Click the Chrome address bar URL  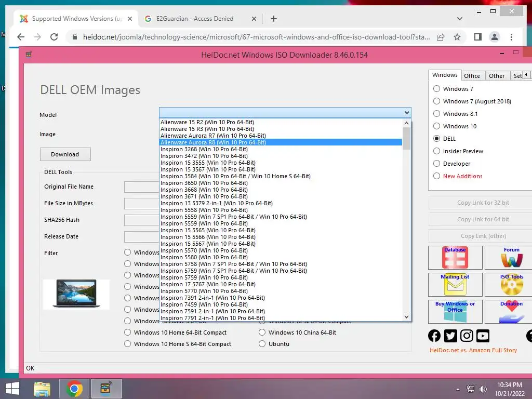[x=256, y=37]
